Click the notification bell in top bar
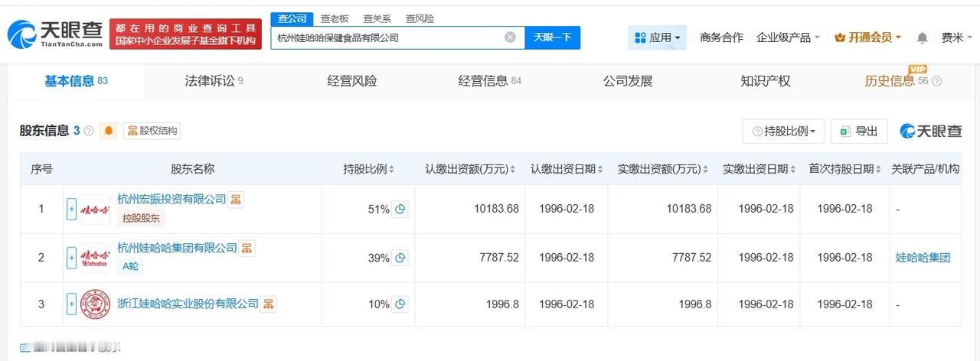Screen dimensions: 980x361 pyautogui.click(x=923, y=37)
